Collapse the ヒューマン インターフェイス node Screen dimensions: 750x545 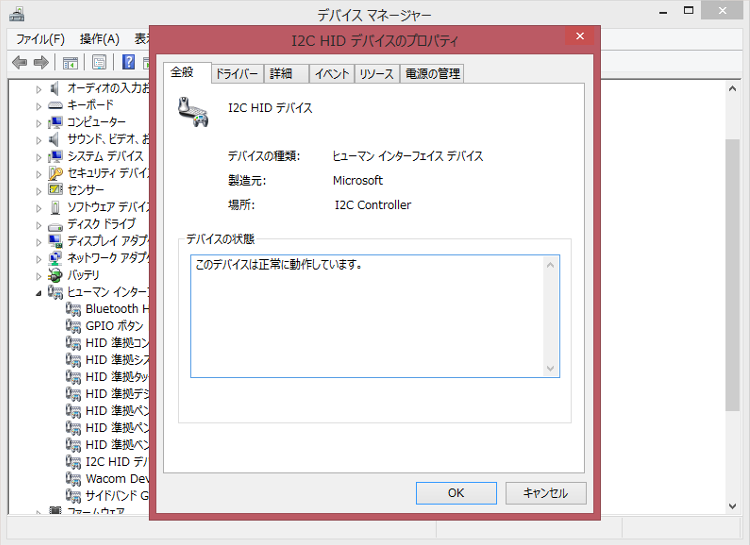[39, 293]
